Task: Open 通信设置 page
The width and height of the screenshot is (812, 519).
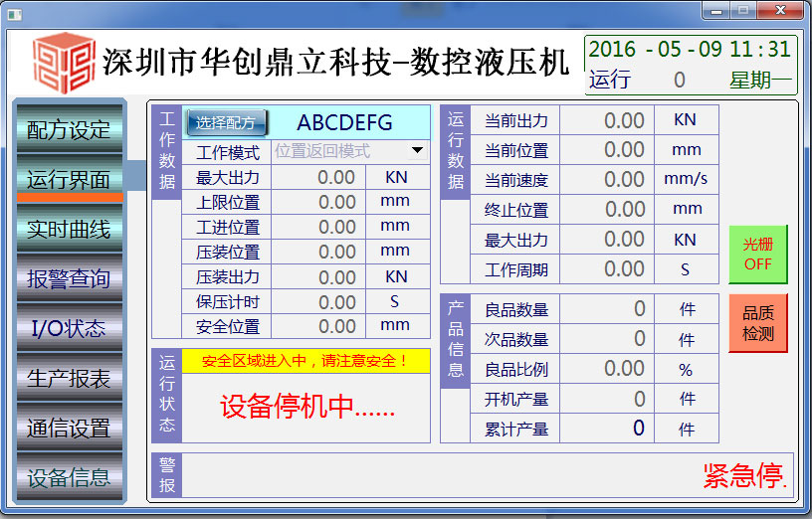Action: (70, 428)
